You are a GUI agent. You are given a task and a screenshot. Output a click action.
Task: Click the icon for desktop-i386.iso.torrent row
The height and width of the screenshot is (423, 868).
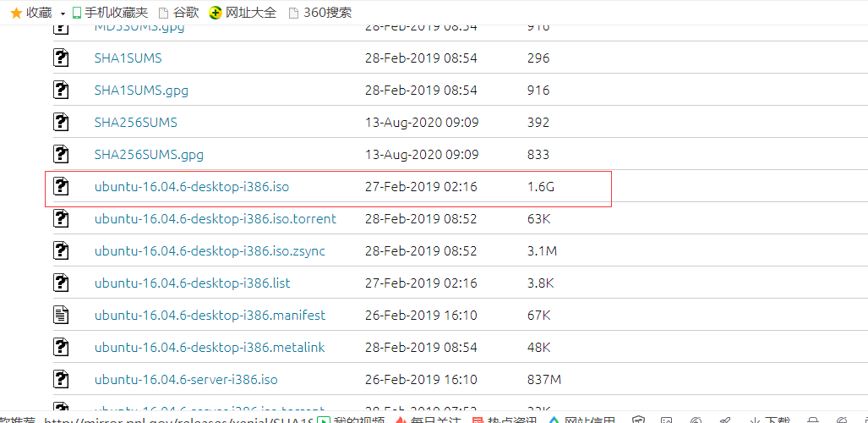(61, 218)
